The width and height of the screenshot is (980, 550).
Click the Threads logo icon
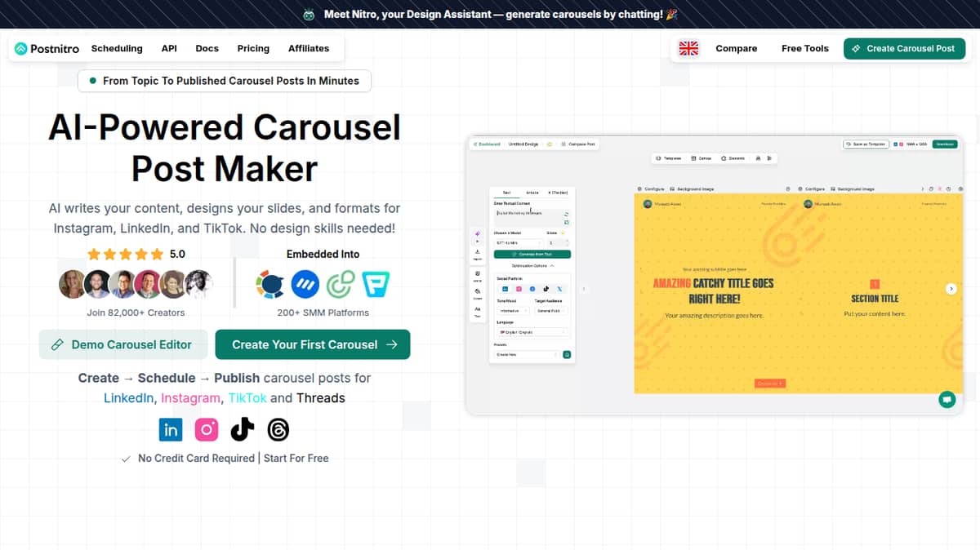278,429
